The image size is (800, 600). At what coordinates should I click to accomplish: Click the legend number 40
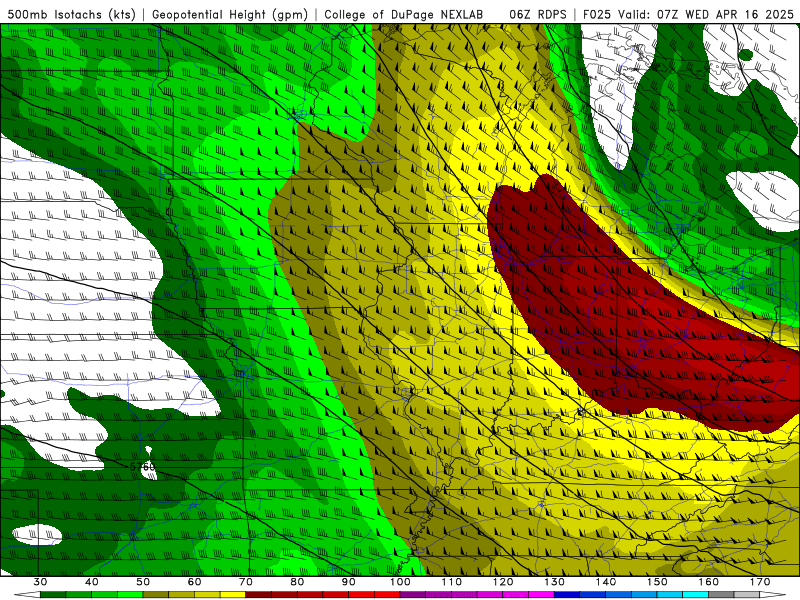coord(92,582)
